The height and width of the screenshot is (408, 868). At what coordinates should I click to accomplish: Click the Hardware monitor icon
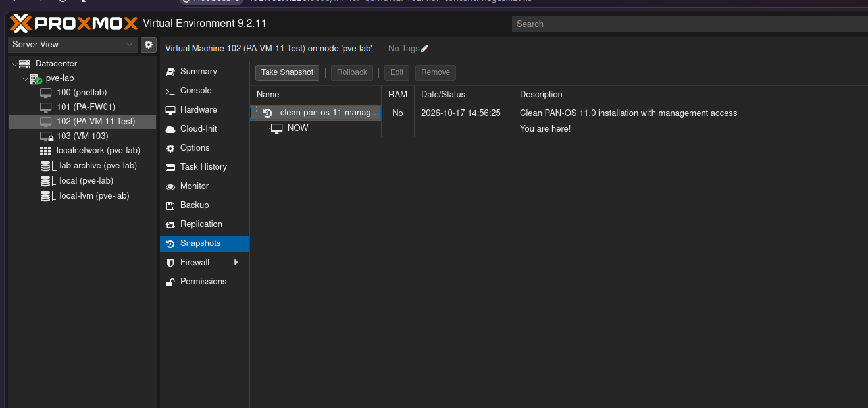click(x=170, y=110)
